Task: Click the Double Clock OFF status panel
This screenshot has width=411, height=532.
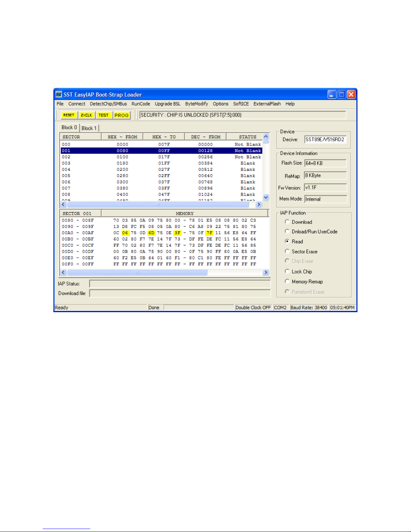Action: (253, 307)
